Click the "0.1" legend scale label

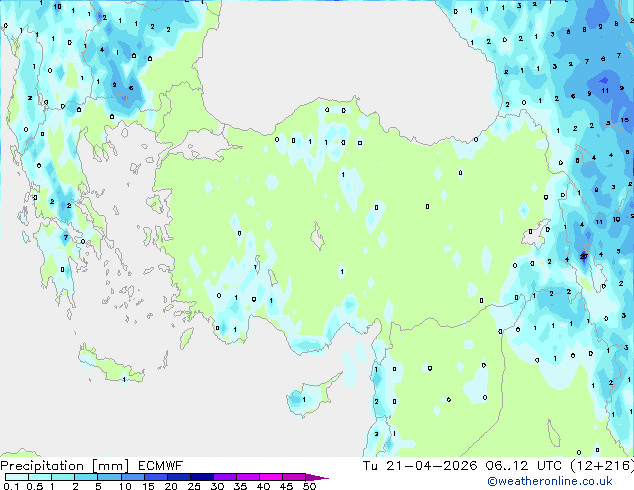click(x=11, y=486)
